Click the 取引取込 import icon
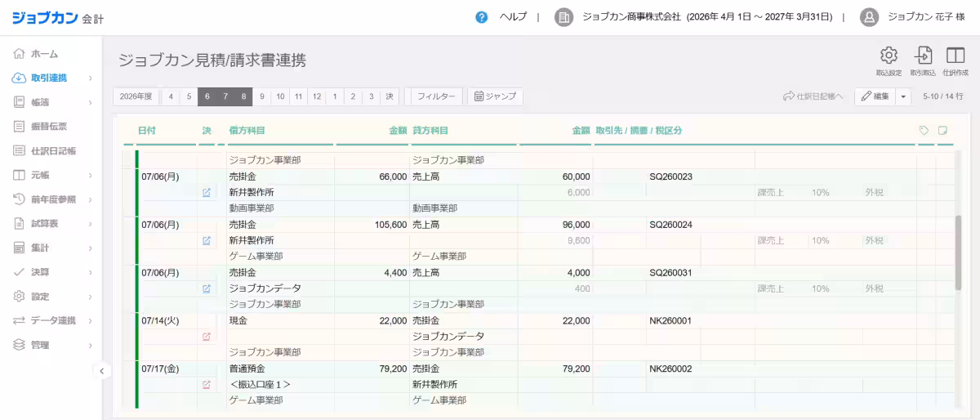The height and width of the screenshot is (420, 980). (x=923, y=55)
